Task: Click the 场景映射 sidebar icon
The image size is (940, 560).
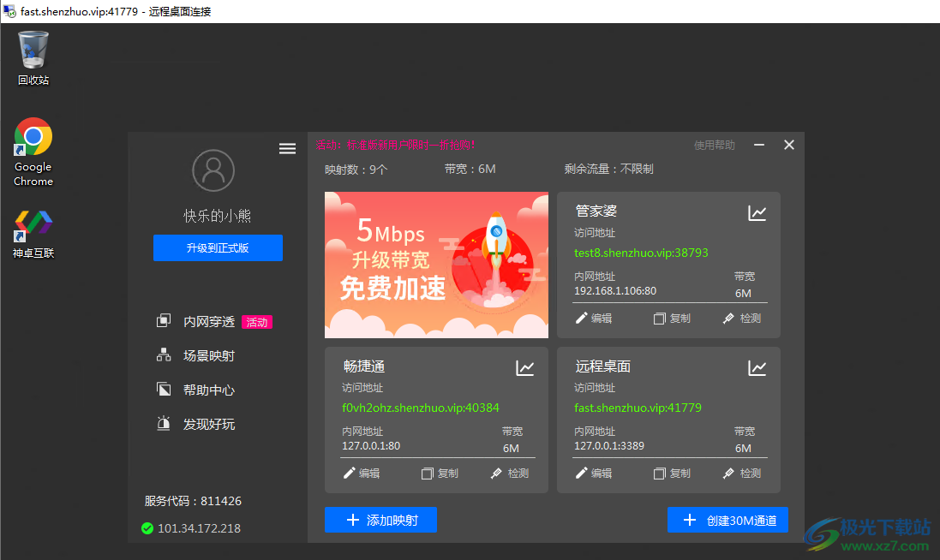Action: click(164, 355)
